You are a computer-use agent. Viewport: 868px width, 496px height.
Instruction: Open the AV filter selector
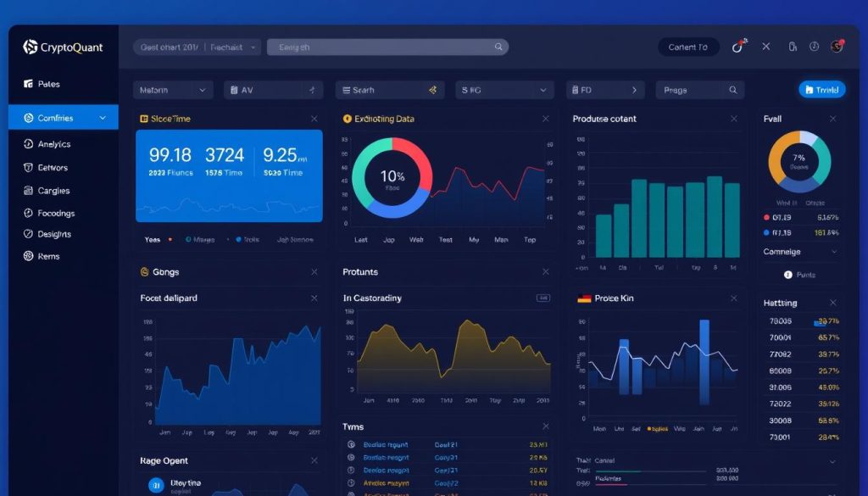274,90
